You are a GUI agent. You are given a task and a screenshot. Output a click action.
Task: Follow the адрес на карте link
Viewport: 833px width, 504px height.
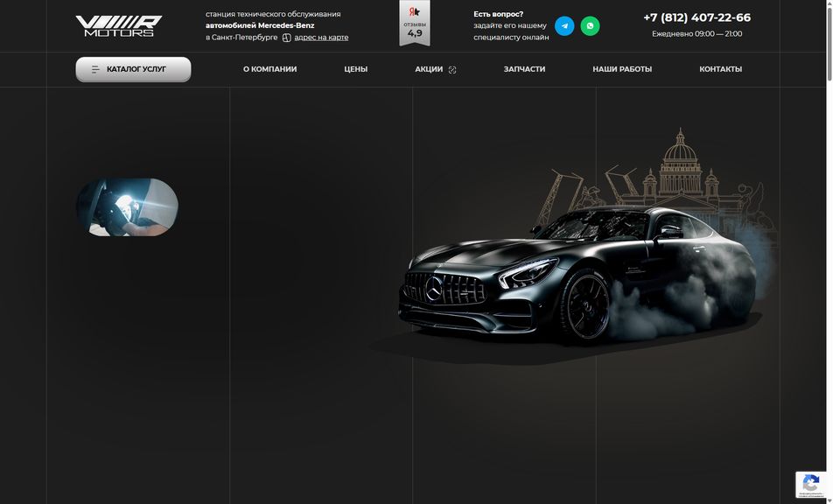point(321,37)
